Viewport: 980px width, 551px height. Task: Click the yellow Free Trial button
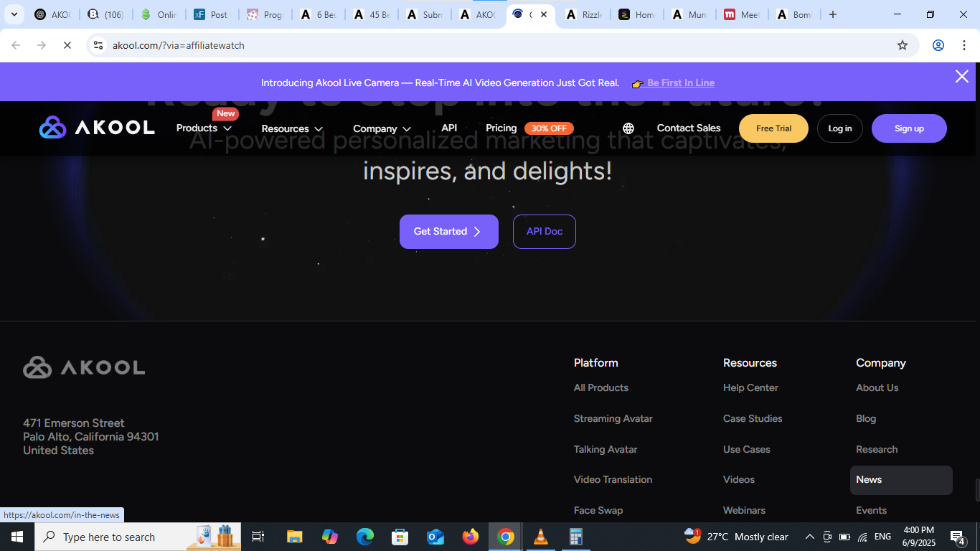(773, 128)
